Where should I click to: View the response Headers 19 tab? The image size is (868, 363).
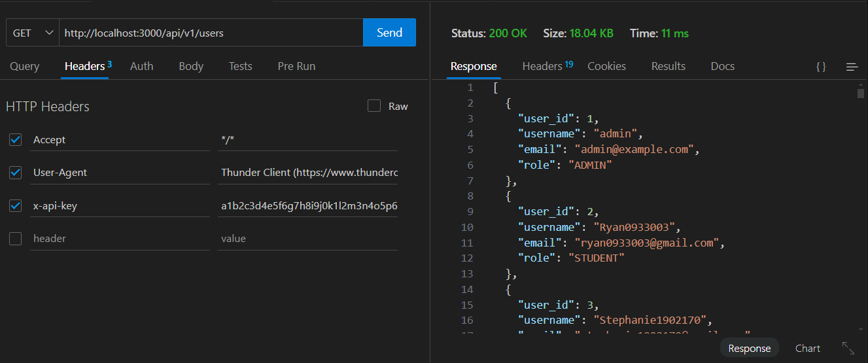547,66
